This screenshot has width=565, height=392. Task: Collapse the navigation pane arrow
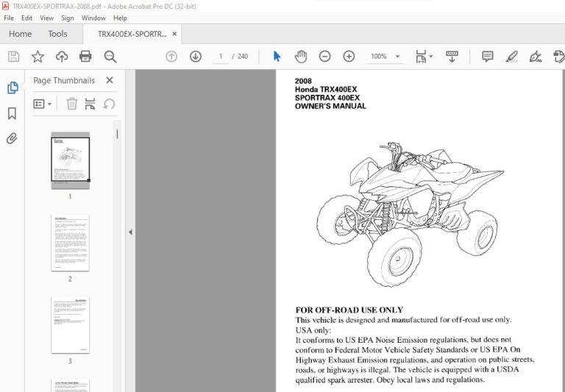tap(130, 232)
